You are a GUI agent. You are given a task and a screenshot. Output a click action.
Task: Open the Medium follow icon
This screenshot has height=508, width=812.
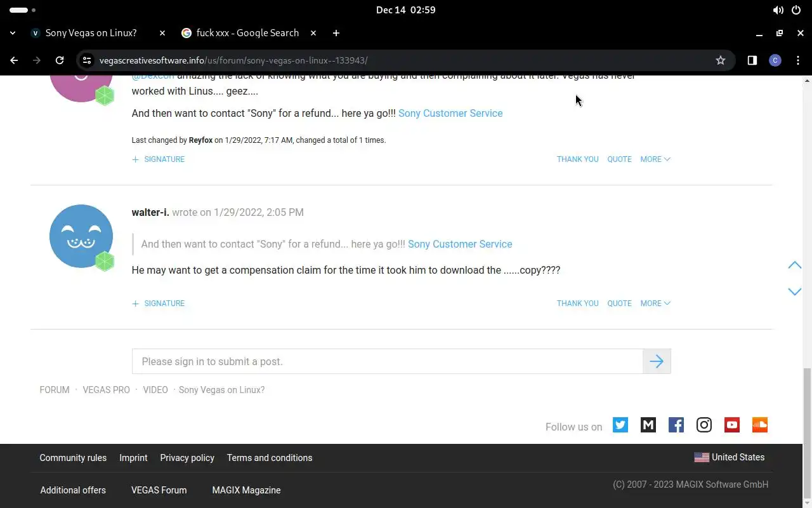pyautogui.click(x=648, y=425)
